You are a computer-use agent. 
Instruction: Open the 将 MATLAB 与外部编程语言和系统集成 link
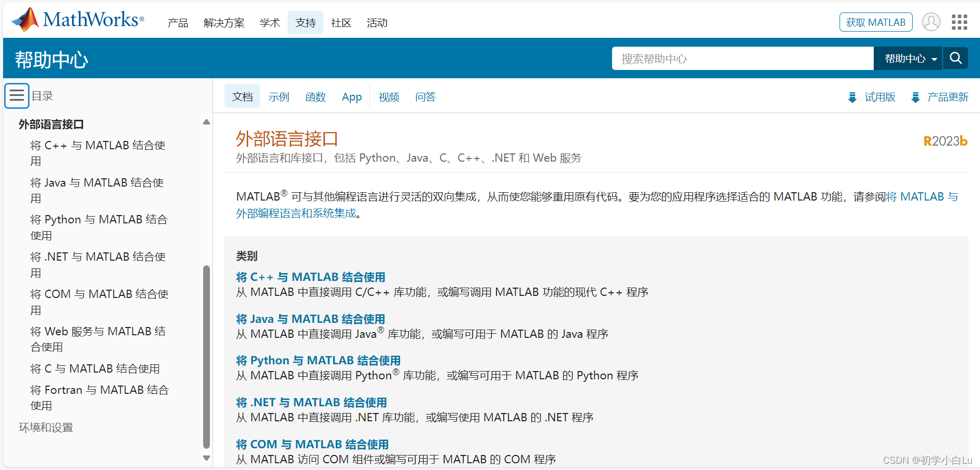coord(922,197)
